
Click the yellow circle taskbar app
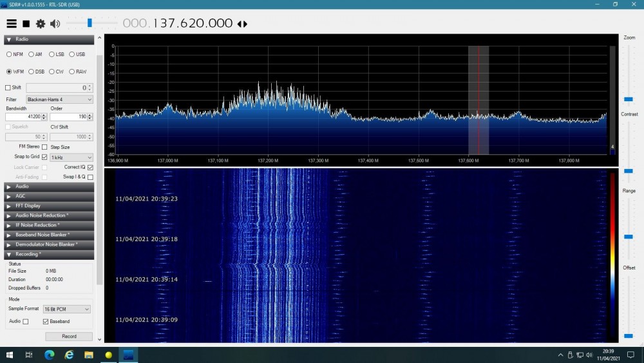click(x=108, y=355)
